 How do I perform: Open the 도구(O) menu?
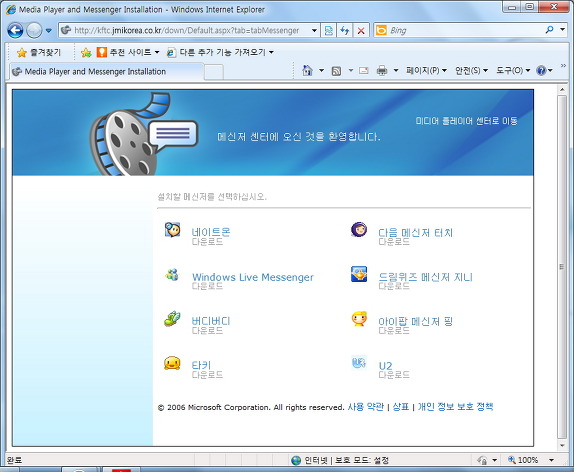(x=513, y=70)
